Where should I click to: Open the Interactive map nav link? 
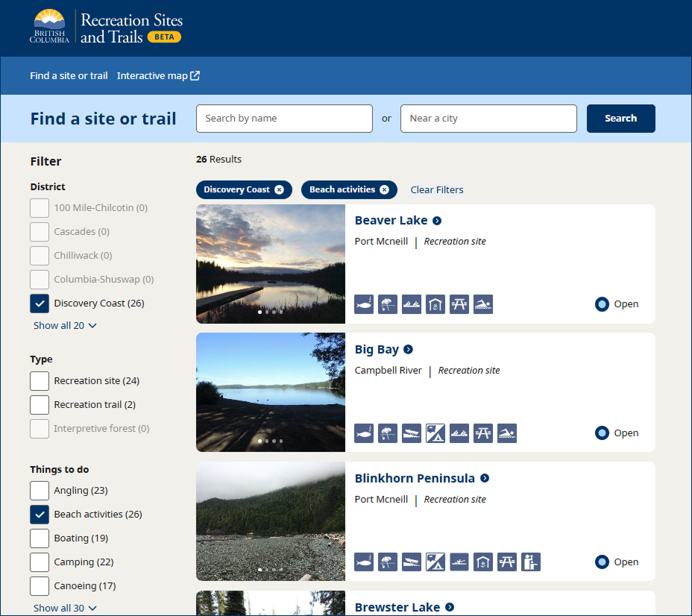[x=158, y=76]
